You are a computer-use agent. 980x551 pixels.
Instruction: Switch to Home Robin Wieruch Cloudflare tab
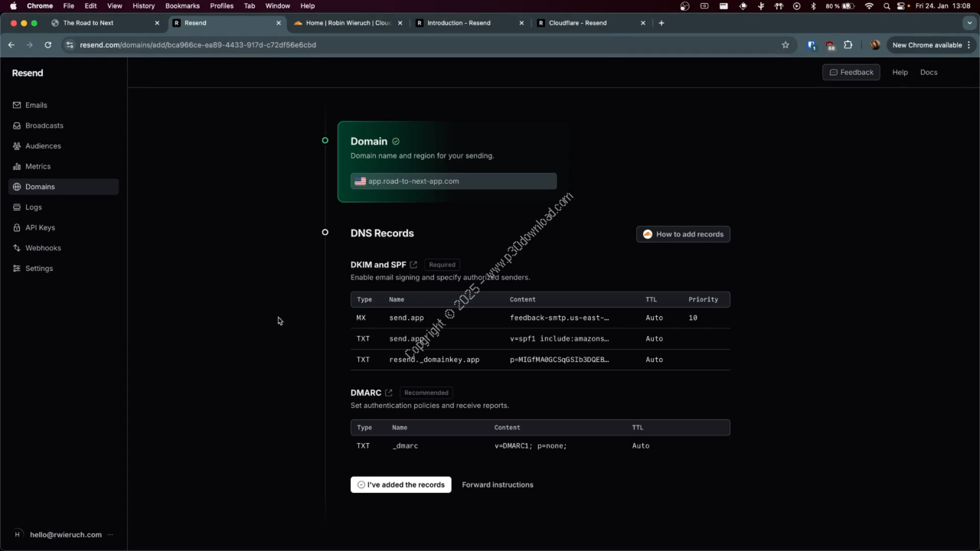point(348,23)
